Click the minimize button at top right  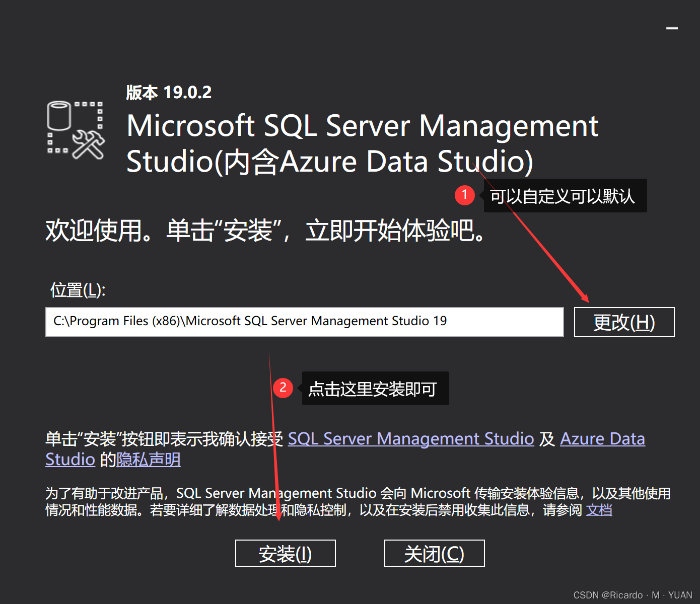point(673,28)
